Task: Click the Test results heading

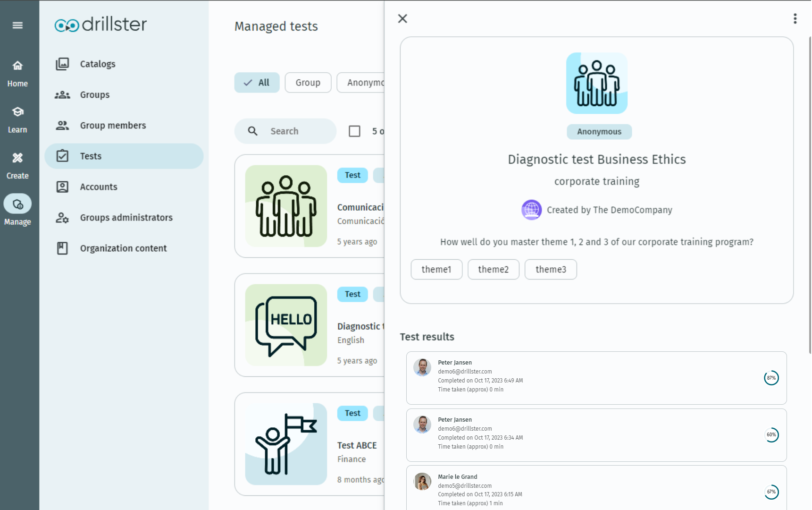Action: [427, 337]
